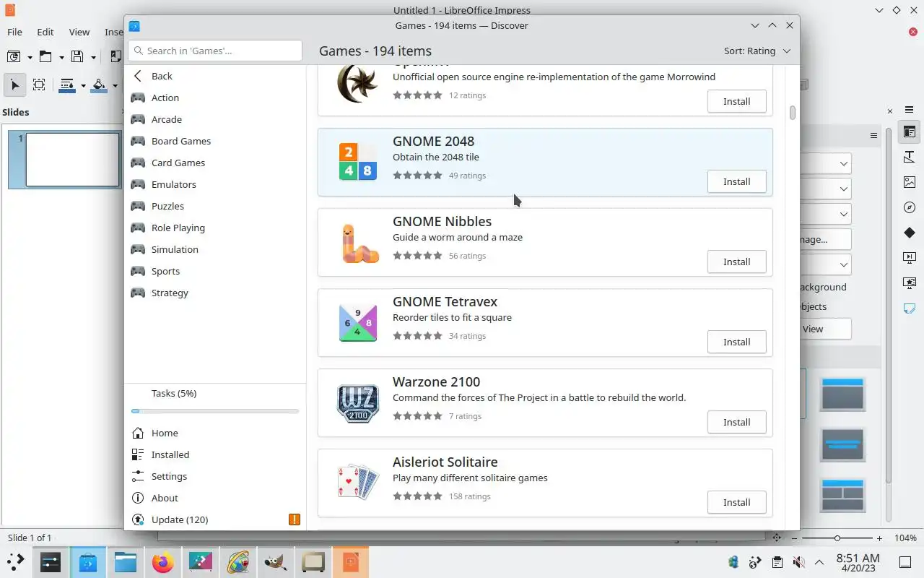924x578 pixels.
Task: Expand New document dropdown arrow in Impress
Action: coord(30,57)
